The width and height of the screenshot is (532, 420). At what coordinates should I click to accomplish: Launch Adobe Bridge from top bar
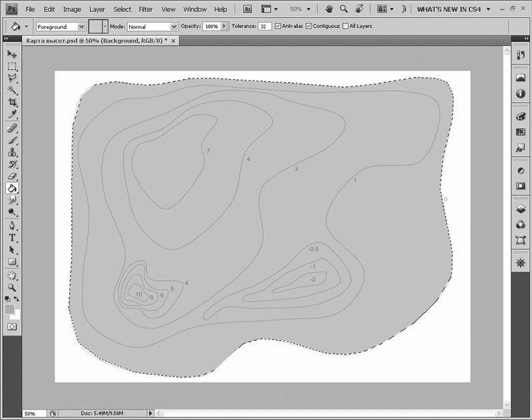point(247,9)
